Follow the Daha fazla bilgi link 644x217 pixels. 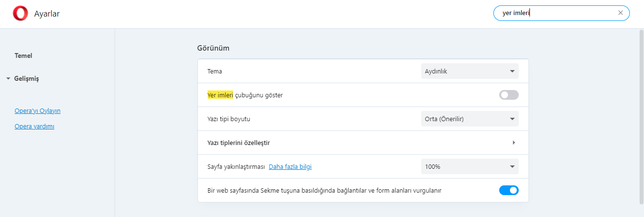290,166
